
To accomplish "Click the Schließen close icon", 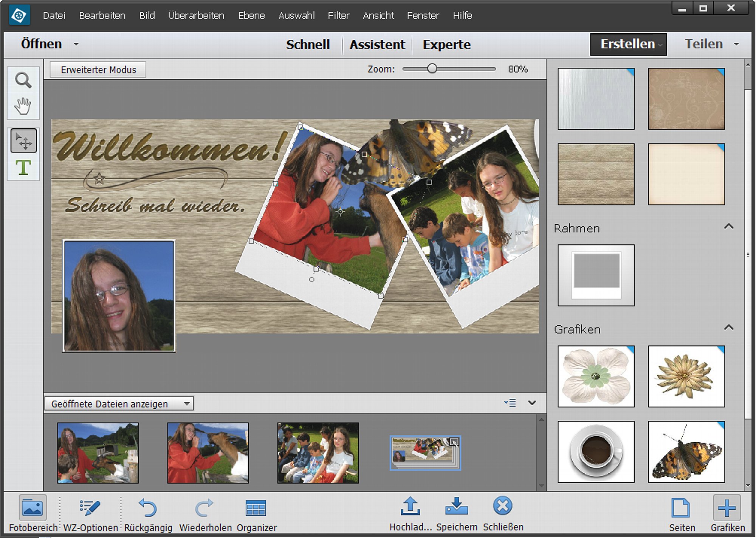I will pos(503,506).
